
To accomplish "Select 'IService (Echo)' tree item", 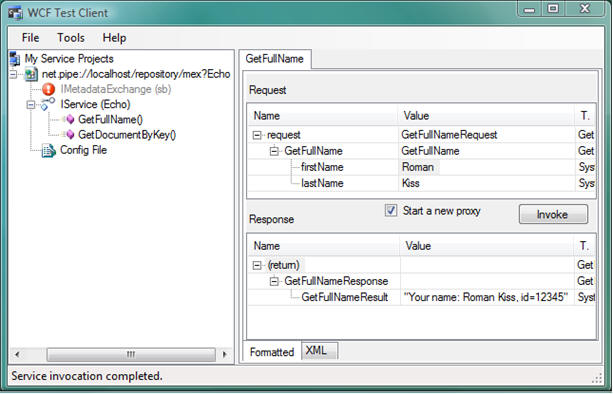I will point(95,104).
